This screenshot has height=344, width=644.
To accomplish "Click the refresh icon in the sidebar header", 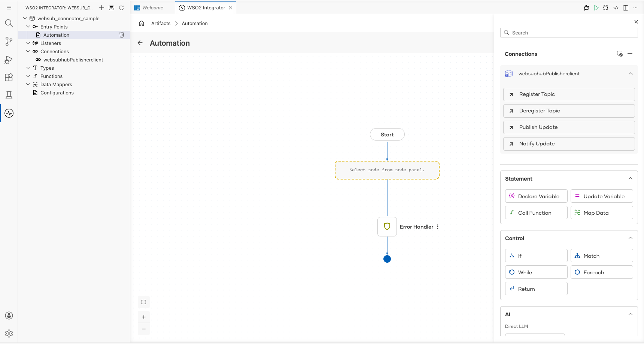I will pyautogui.click(x=121, y=7).
